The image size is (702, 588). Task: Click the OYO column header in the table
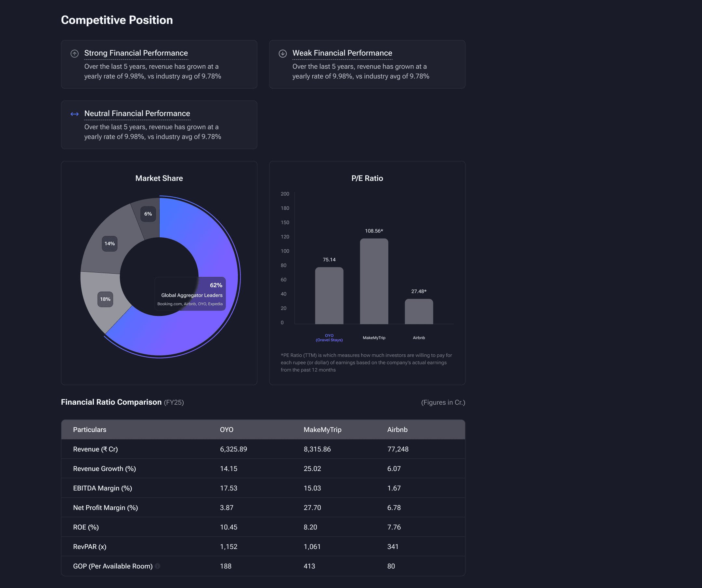(227, 430)
